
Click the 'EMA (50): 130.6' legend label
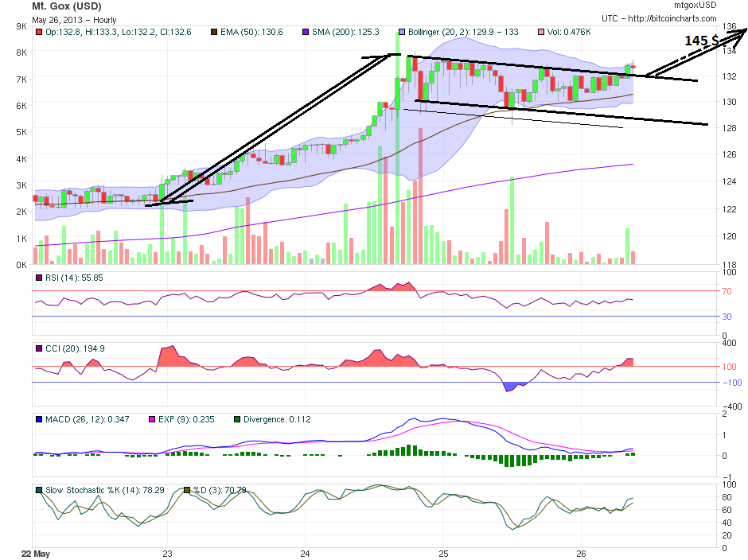click(251, 33)
